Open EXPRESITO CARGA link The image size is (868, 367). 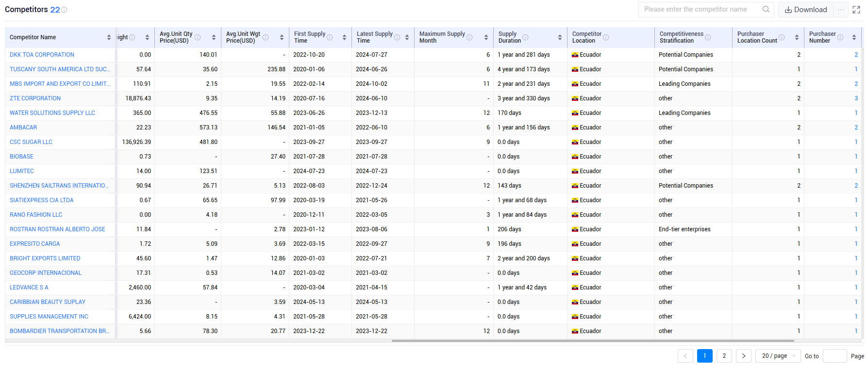click(35, 244)
